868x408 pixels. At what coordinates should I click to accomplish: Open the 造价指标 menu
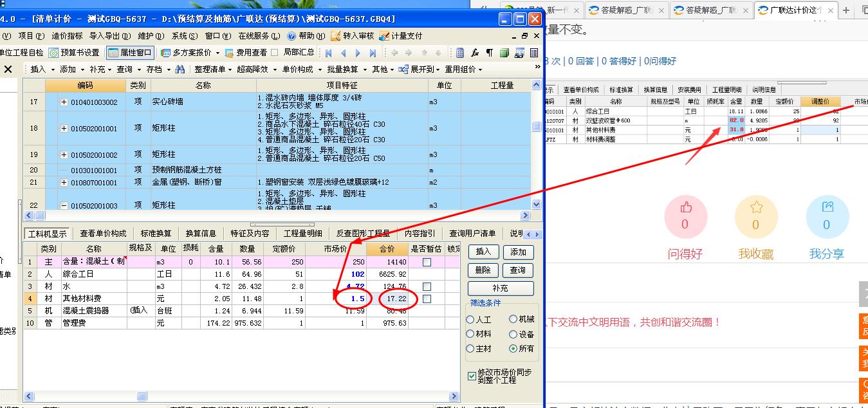pyautogui.click(x=68, y=36)
